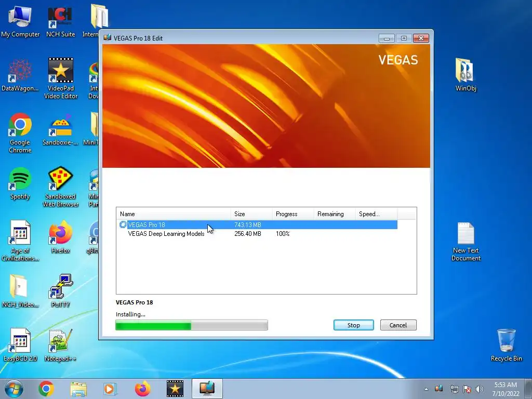This screenshot has height=399, width=532.
Task: Select the VEGAS Pro 18 download row
Action: pyautogui.click(x=258, y=224)
